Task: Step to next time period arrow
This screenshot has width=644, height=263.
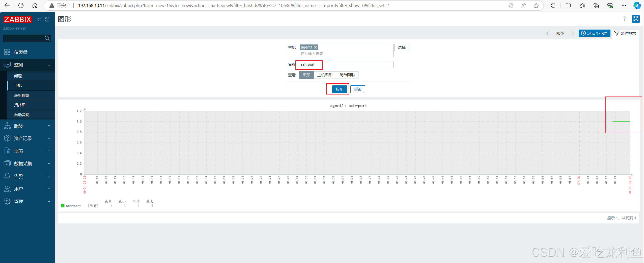Action: point(573,33)
